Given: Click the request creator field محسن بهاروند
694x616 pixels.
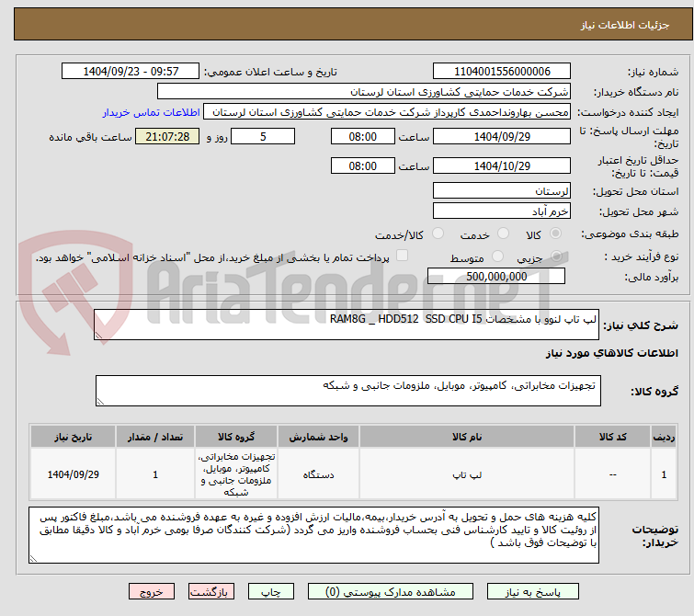Looking at the screenshot, I should 387,112.
